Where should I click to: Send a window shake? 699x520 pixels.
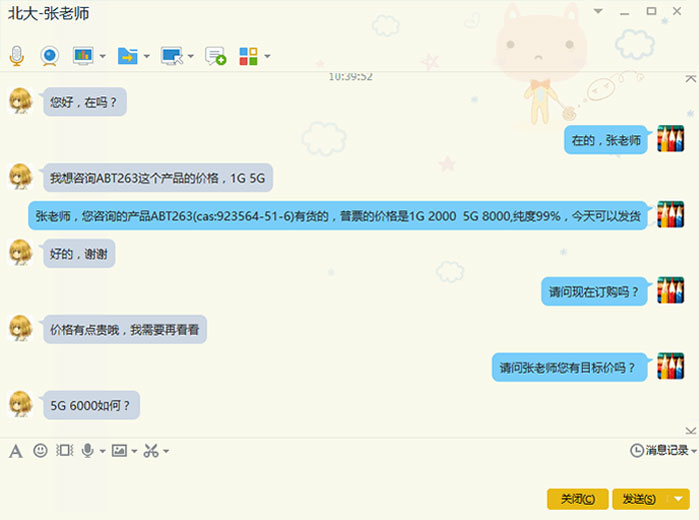65,450
